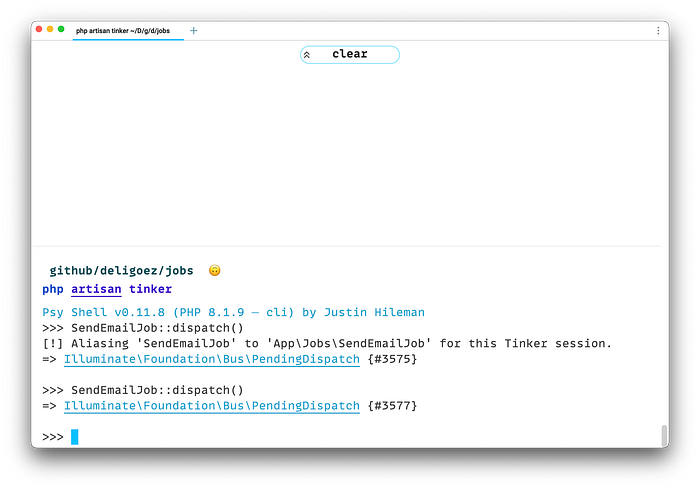The height and width of the screenshot is (489, 700).
Task: Click the {#3575} object id
Action: point(392,359)
